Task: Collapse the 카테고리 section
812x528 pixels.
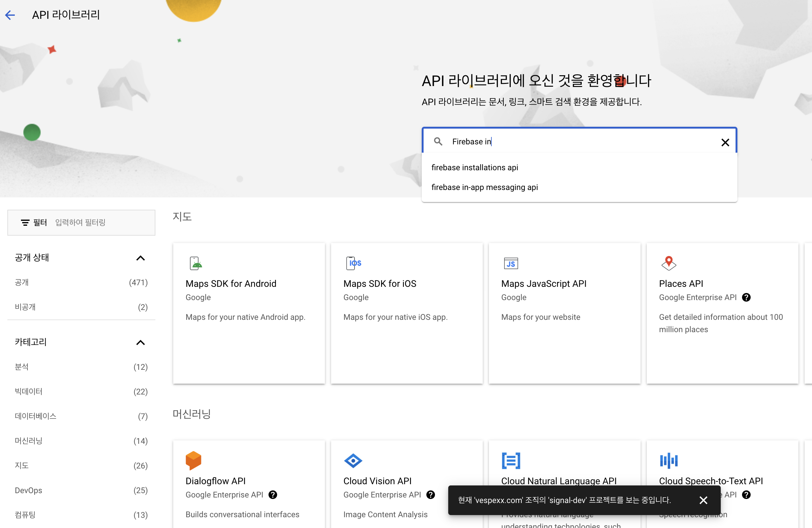Action: click(x=140, y=342)
